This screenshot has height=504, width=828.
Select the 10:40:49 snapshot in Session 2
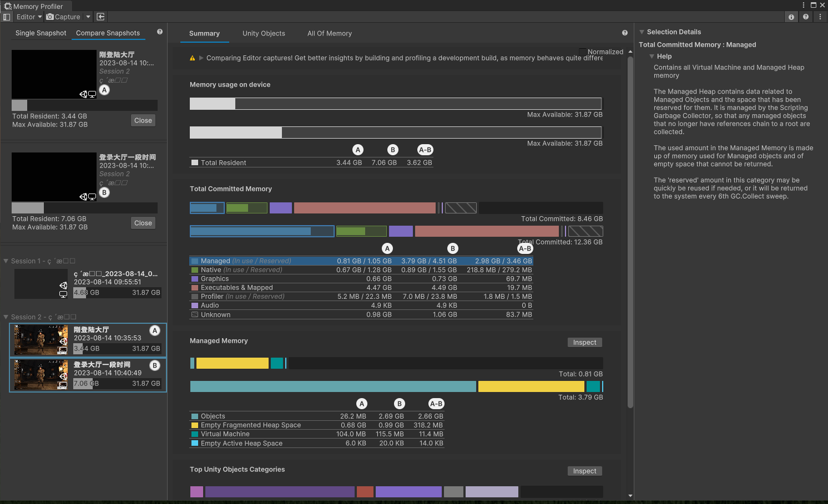[x=88, y=375]
